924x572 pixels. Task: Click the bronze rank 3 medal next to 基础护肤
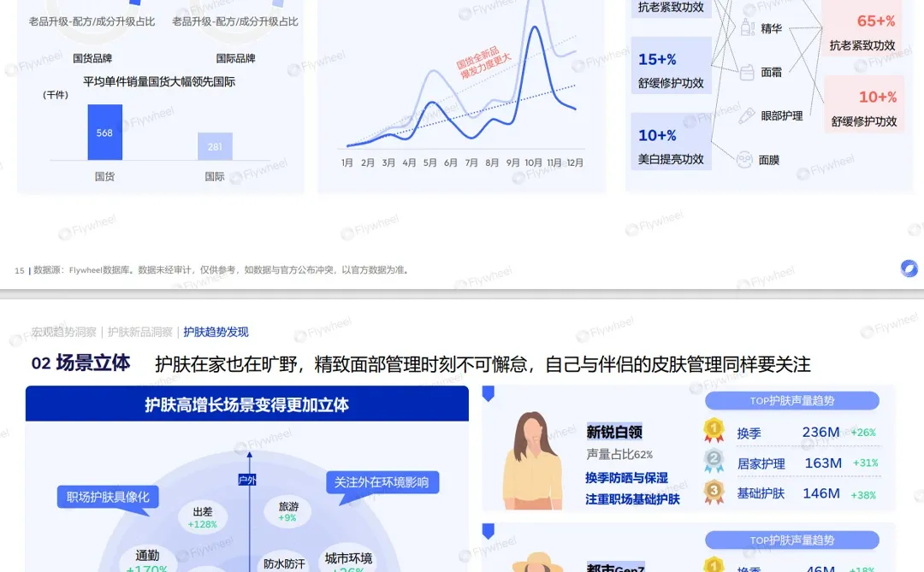[714, 492]
